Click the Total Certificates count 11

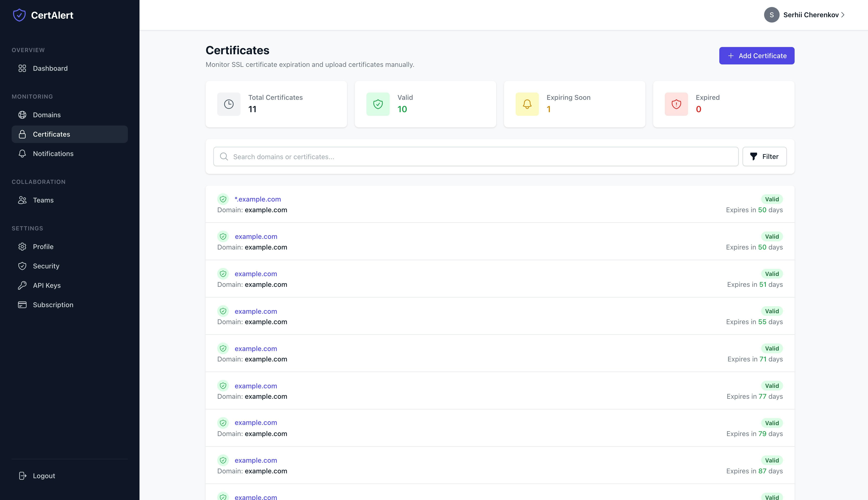[x=252, y=109]
